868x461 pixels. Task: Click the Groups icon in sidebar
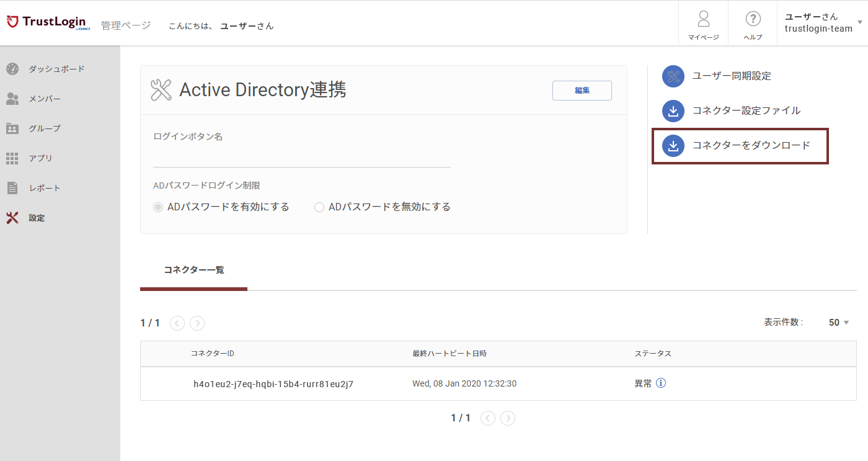[12, 128]
